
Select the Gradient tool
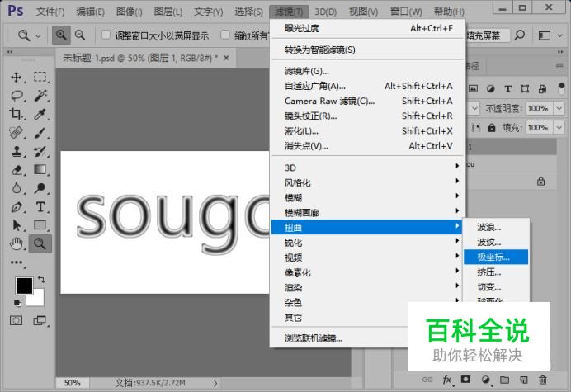click(40, 170)
